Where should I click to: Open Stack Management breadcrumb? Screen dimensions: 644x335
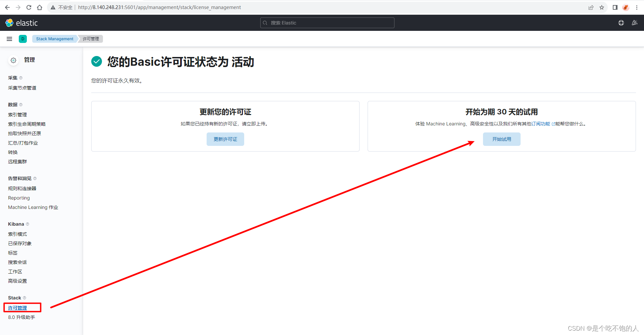coord(55,39)
